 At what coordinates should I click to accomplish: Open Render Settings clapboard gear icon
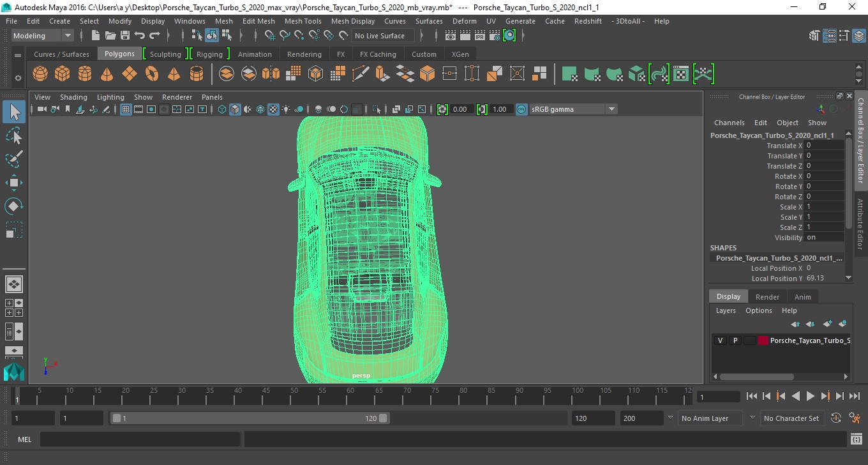click(495, 36)
